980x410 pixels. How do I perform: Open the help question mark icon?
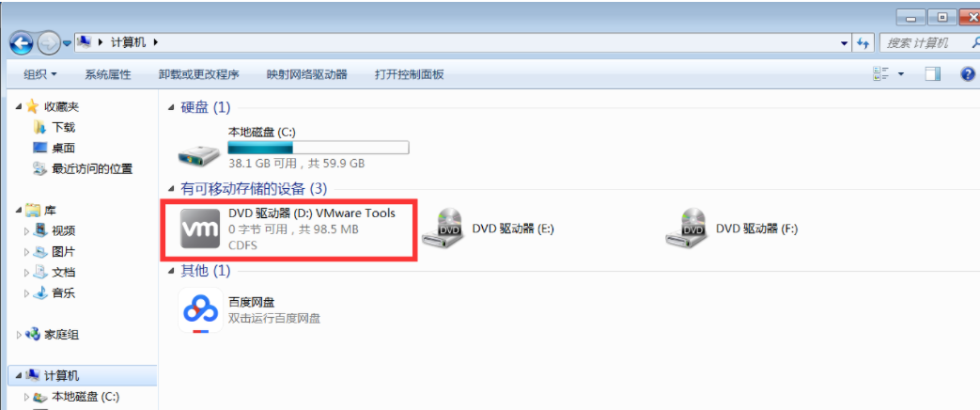pos(968,74)
